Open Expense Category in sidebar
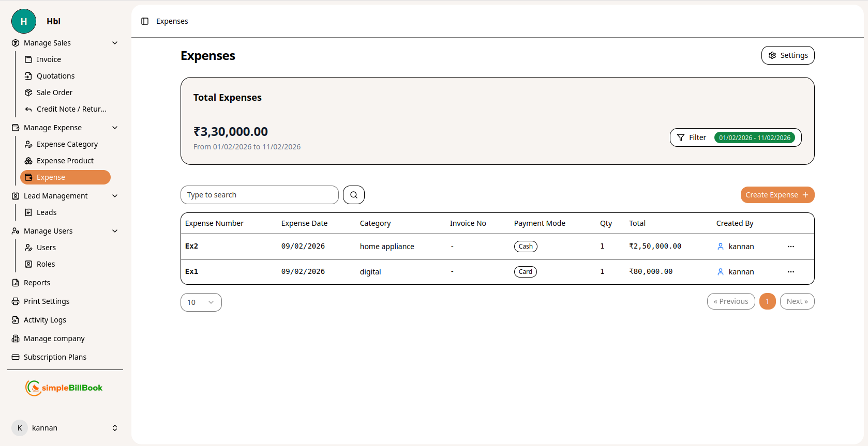The height and width of the screenshot is (446, 868). [67, 144]
